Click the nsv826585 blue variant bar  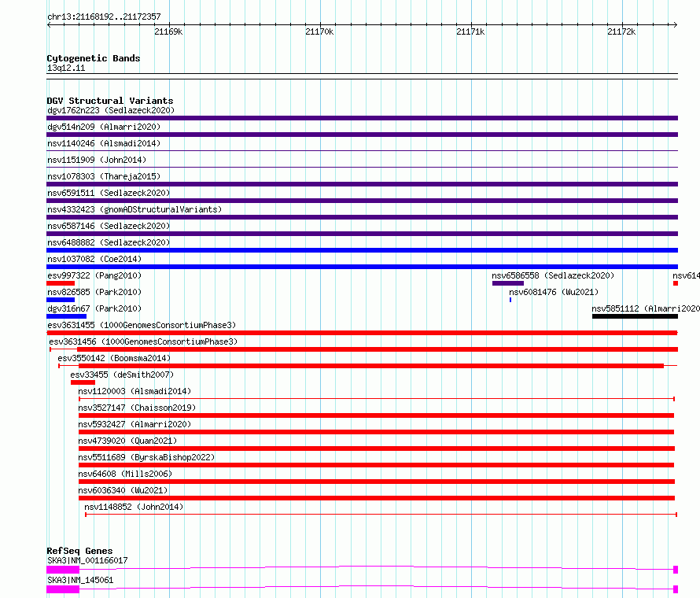tap(61, 300)
